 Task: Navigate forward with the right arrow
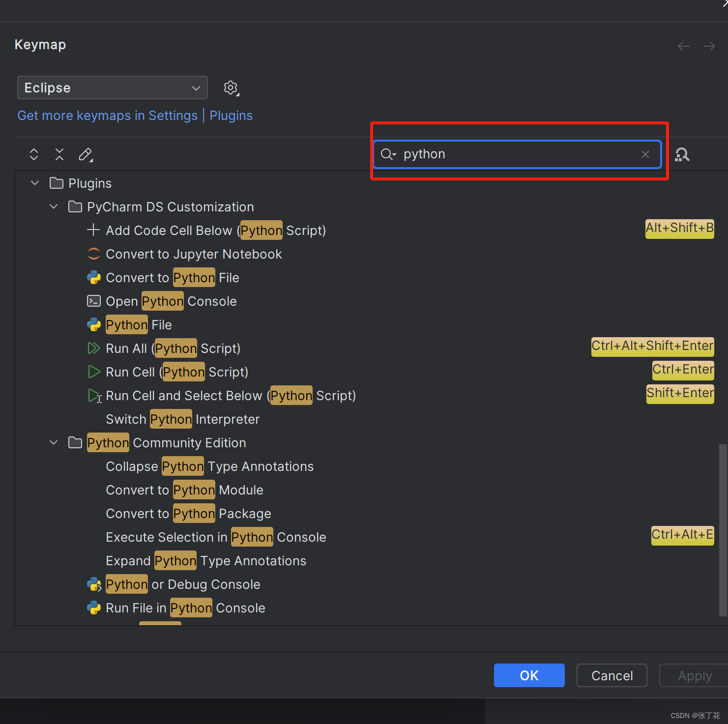point(709,46)
